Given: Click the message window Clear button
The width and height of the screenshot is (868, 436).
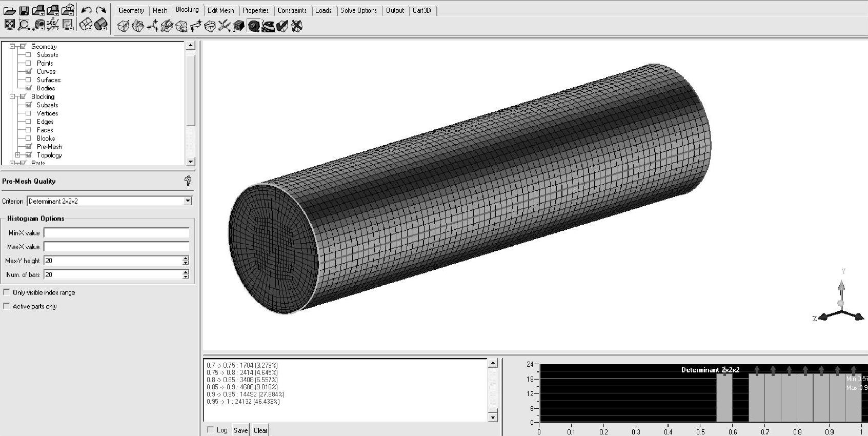Looking at the screenshot, I should click(260, 430).
